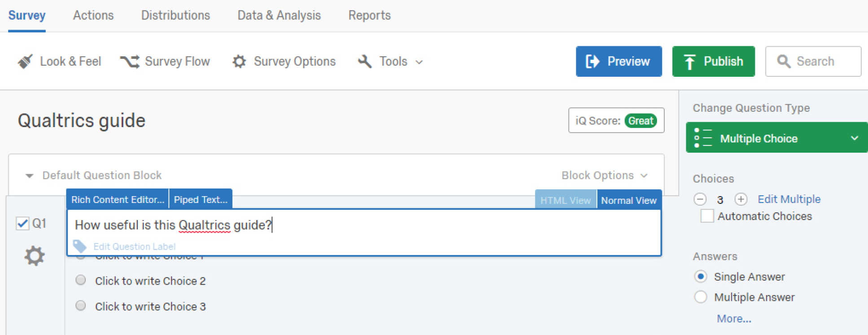Click the Look & Feel paintbrush icon
The image size is (868, 335).
[25, 62]
